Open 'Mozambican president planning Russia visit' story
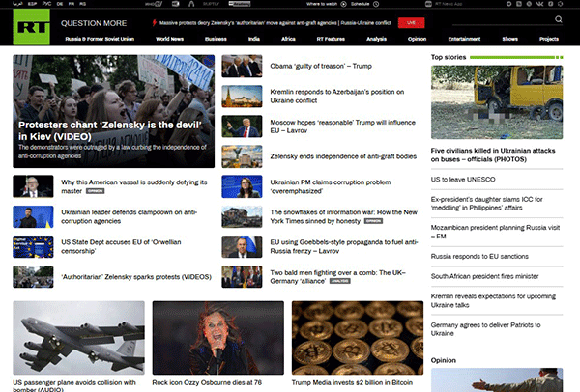The height and width of the screenshot is (392, 580). tap(495, 232)
